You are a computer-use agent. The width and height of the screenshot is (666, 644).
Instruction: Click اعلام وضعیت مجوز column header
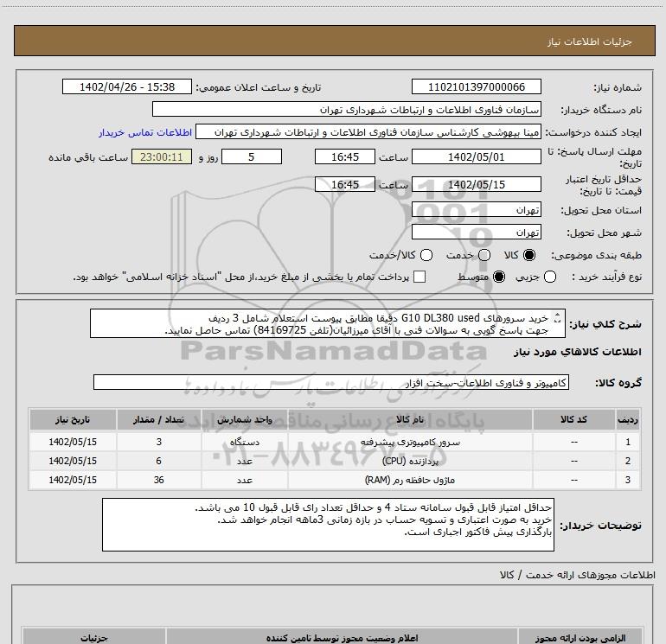[342, 638]
